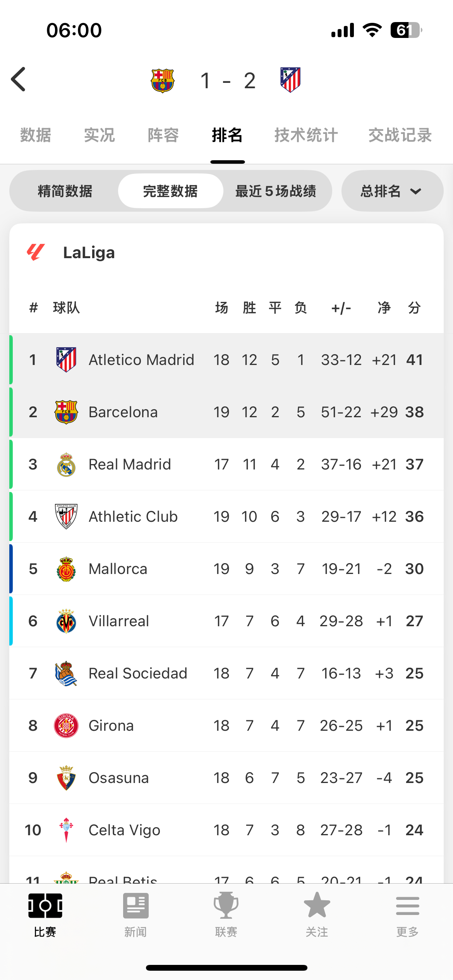This screenshot has width=453, height=980.
Task: Switch to 最近5场战绩 view
Action: (276, 191)
